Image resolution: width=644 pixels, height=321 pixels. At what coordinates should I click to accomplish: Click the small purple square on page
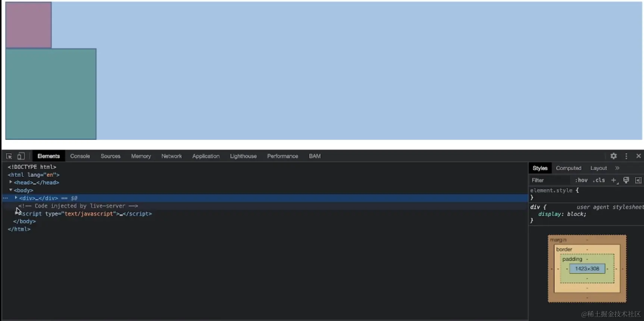[x=28, y=25]
